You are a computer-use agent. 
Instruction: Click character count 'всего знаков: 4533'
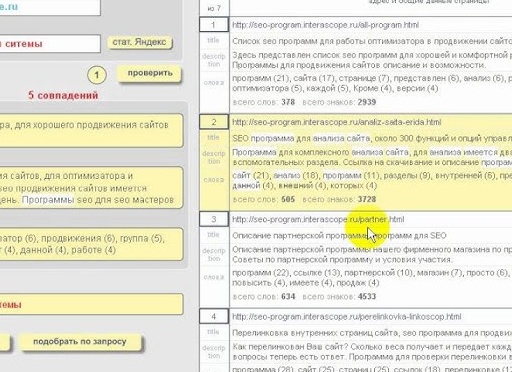pyautogui.click(x=339, y=296)
